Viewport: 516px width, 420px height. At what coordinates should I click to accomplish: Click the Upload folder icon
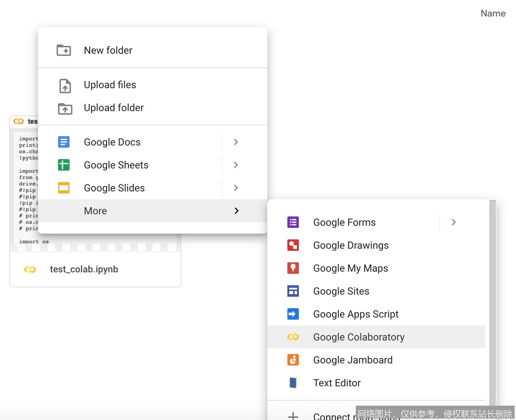65,108
